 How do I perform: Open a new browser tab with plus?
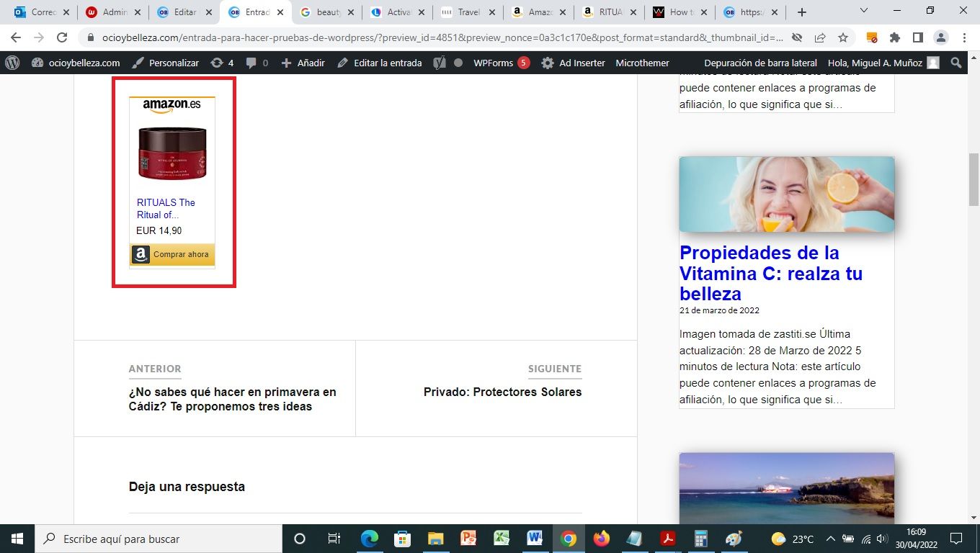pyautogui.click(x=802, y=12)
